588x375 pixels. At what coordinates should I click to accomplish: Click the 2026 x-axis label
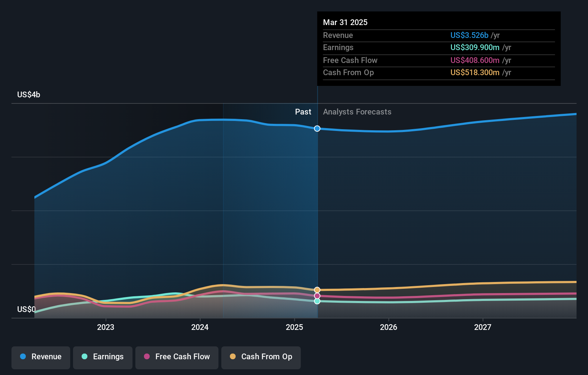coord(389,327)
